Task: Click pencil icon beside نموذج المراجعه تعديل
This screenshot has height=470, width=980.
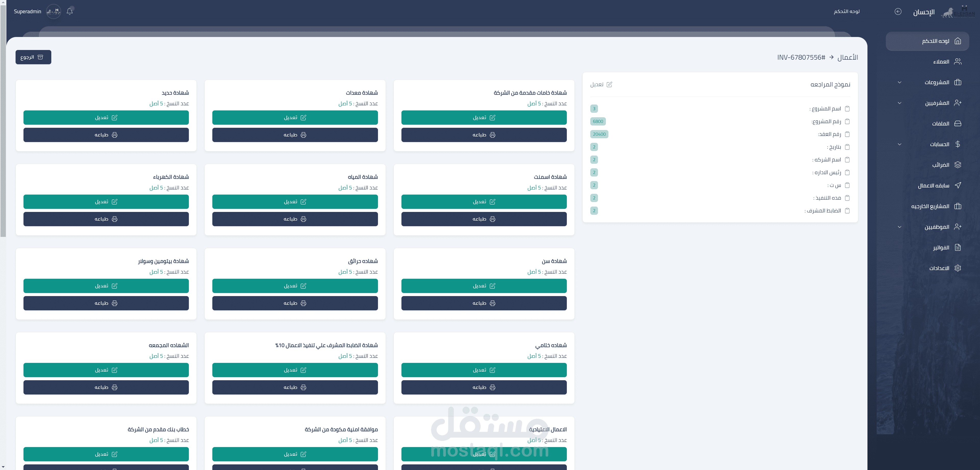Action: [609, 84]
